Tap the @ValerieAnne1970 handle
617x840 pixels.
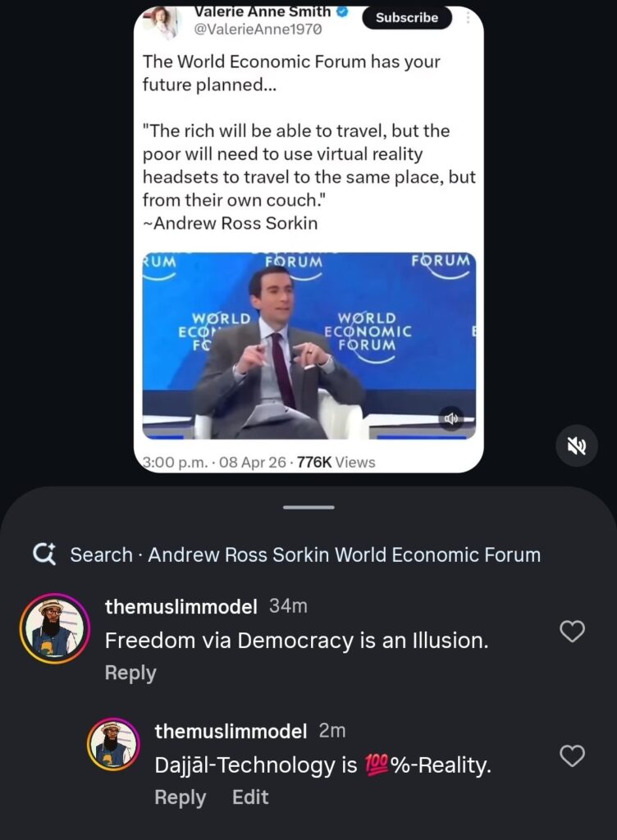(x=256, y=30)
